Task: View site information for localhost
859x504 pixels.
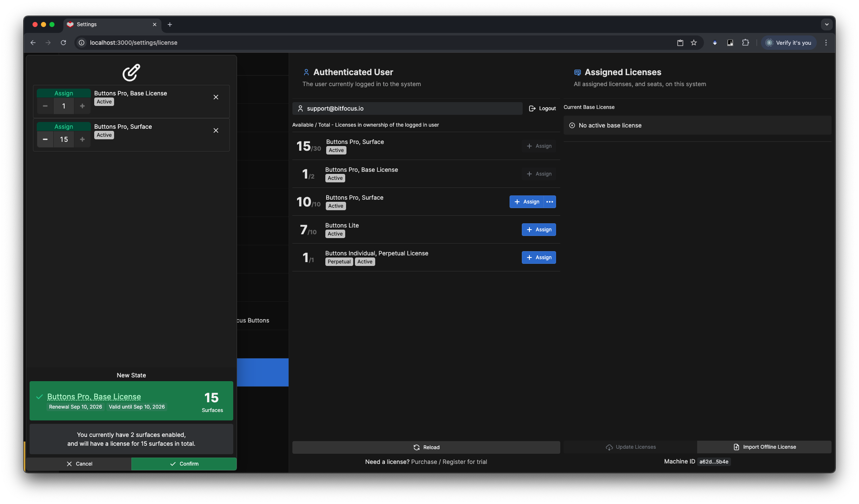Action: (x=82, y=43)
